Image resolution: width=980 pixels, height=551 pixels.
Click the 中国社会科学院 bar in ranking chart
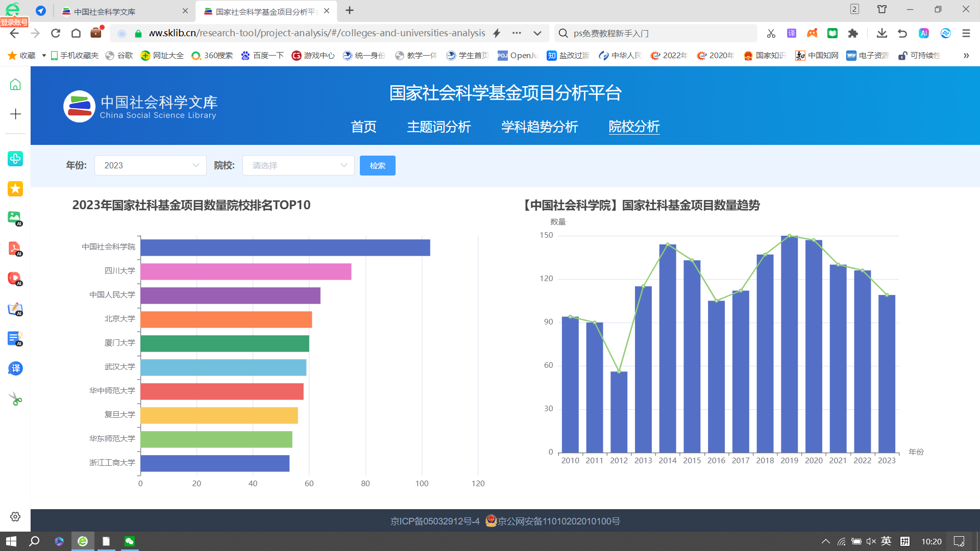(285, 247)
